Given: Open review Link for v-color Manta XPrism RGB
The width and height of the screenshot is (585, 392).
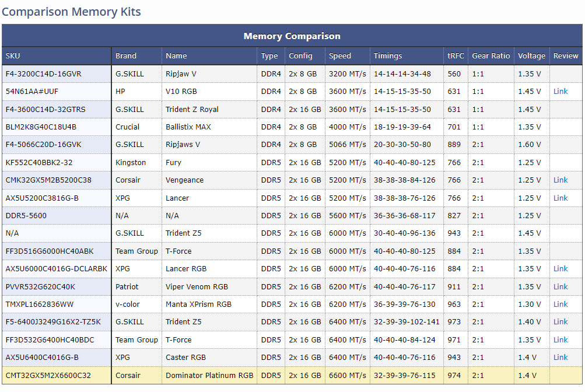Looking at the screenshot, I should [561, 304].
